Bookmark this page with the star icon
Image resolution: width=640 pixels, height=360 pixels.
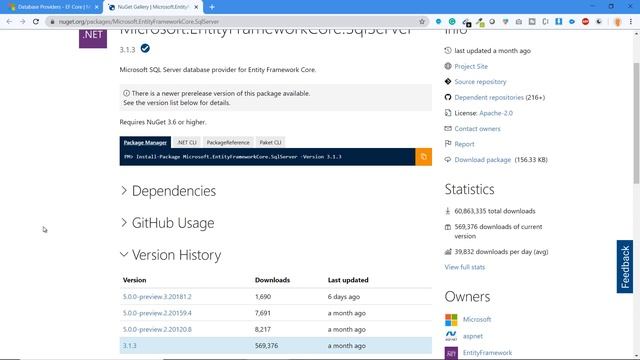[x=422, y=22]
